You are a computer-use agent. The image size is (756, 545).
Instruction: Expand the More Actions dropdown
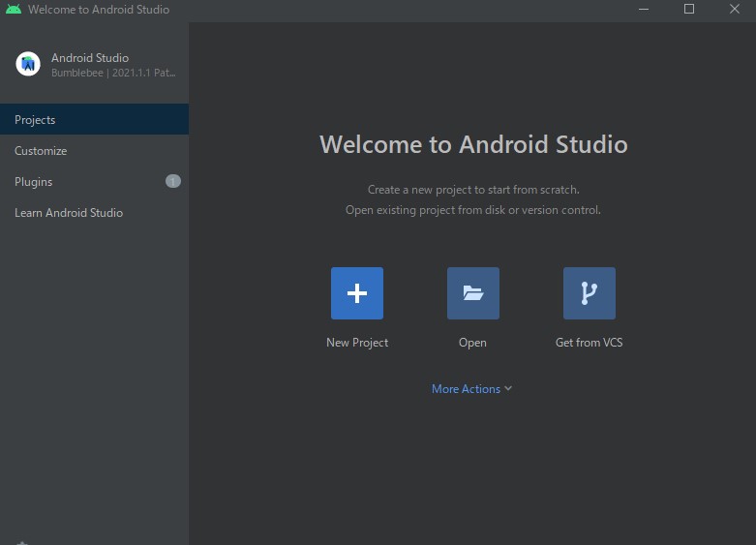(x=471, y=389)
